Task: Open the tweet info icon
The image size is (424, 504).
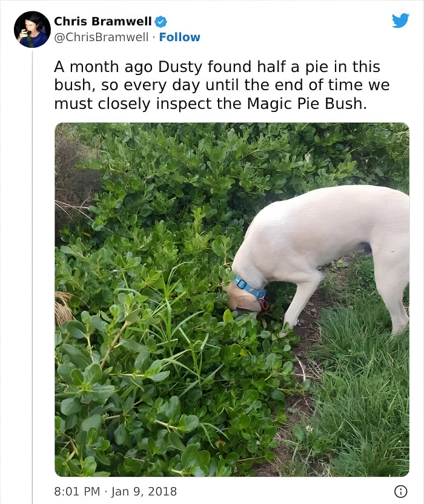Action: pyautogui.click(x=400, y=491)
